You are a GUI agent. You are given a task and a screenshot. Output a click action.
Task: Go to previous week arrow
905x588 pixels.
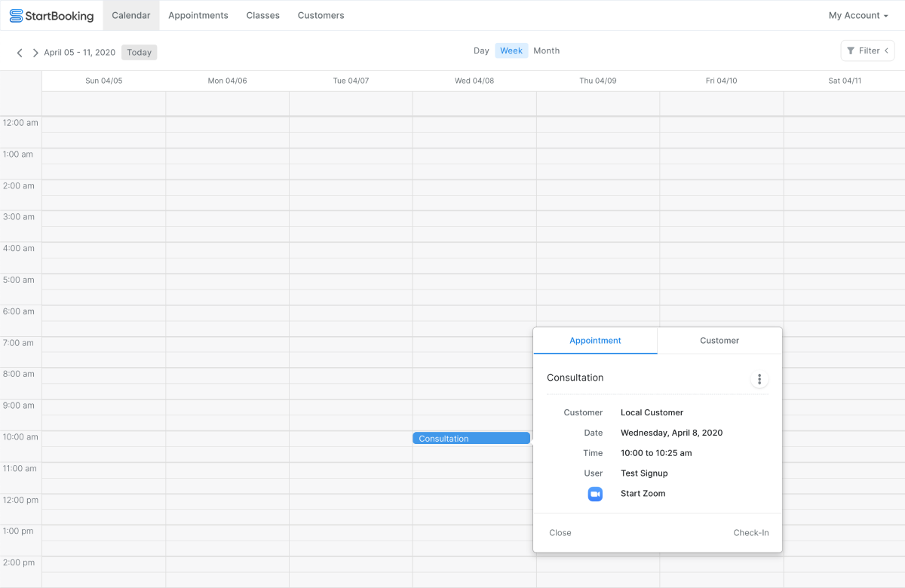coord(20,53)
